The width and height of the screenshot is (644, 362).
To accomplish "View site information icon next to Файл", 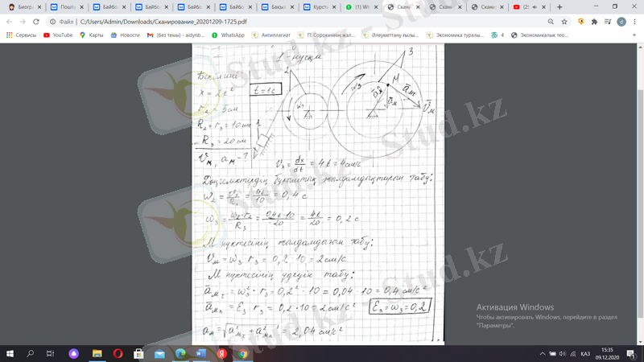I will click(52, 22).
